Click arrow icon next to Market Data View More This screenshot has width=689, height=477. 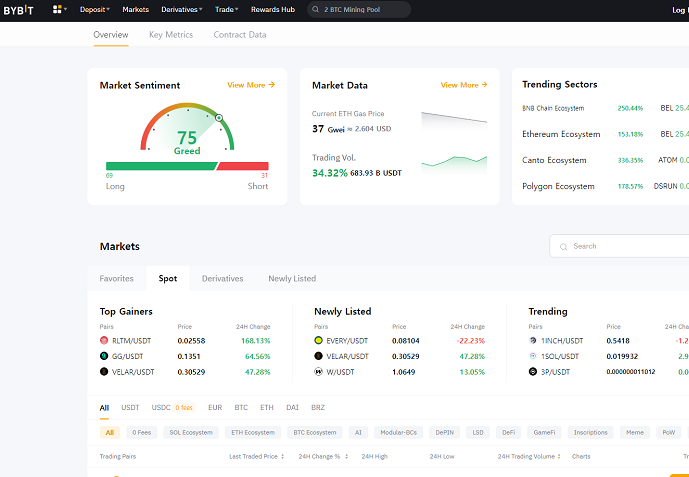pyautogui.click(x=484, y=84)
